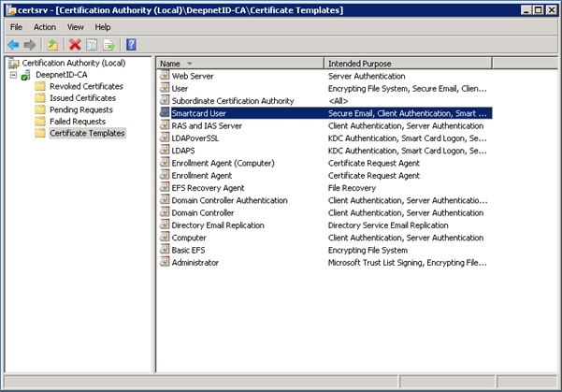The width and height of the screenshot is (562, 392).
Task: Select the Web Server template icon
Action: coord(165,76)
